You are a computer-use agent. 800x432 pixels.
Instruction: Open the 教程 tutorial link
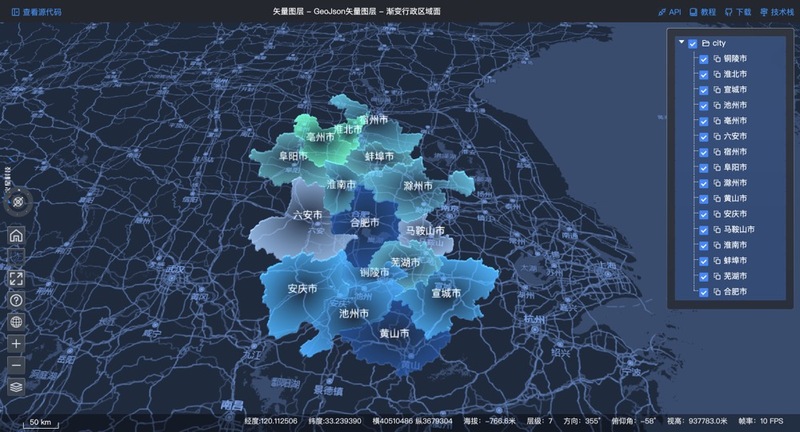(708, 12)
